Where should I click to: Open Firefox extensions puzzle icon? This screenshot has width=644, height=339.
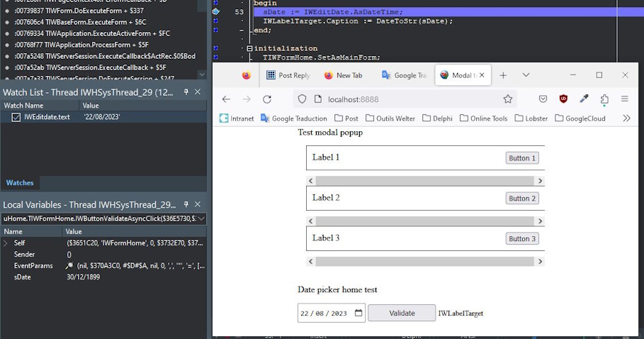click(x=604, y=99)
